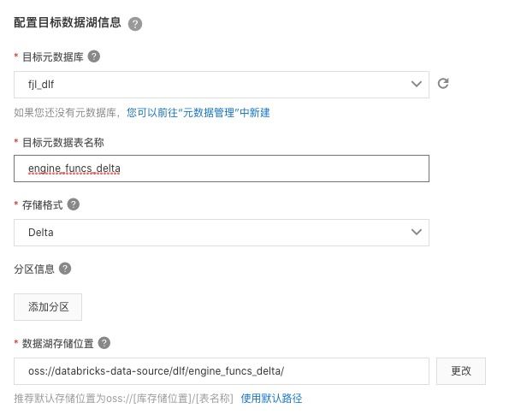The width and height of the screenshot is (515, 420).
Task: Click the 添加分区 button
Action: (48, 307)
